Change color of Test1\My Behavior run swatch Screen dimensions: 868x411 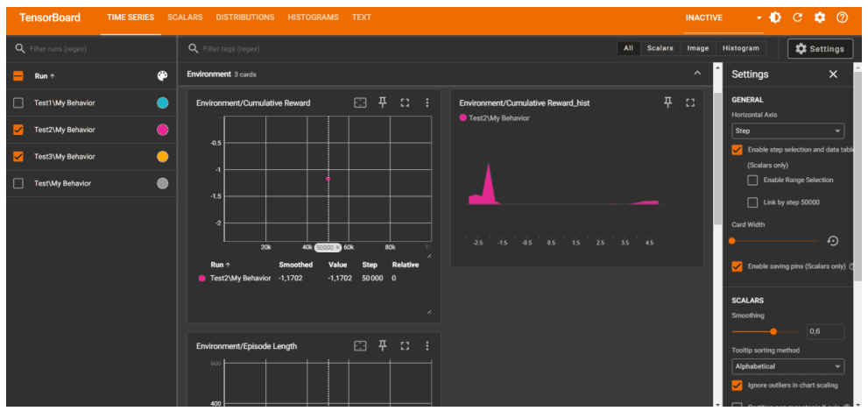click(x=162, y=103)
